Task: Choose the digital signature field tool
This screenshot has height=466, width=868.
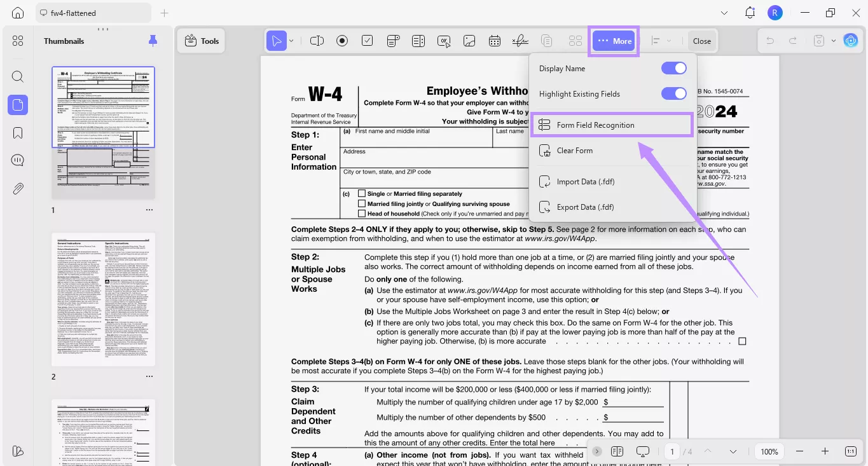Action: tap(520, 41)
